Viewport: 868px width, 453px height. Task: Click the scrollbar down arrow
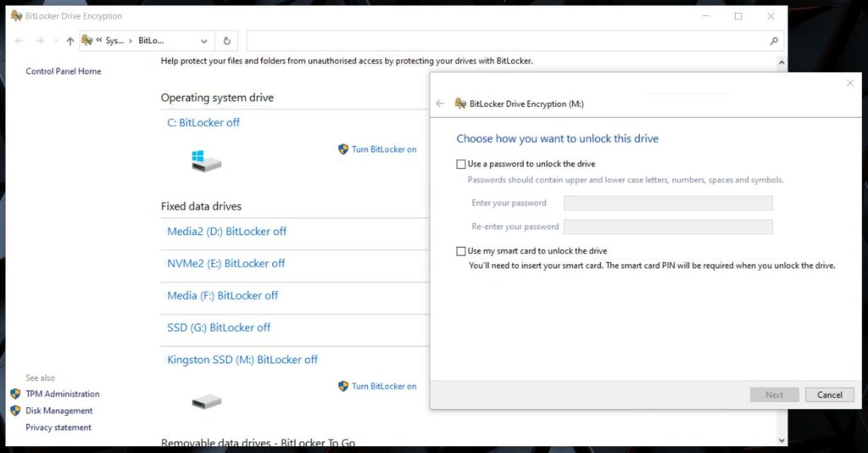point(780,439)
